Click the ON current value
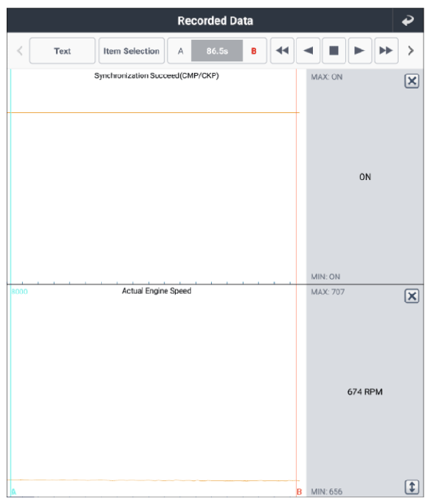The width and height of the screenshot is (431, 504). 365,177
